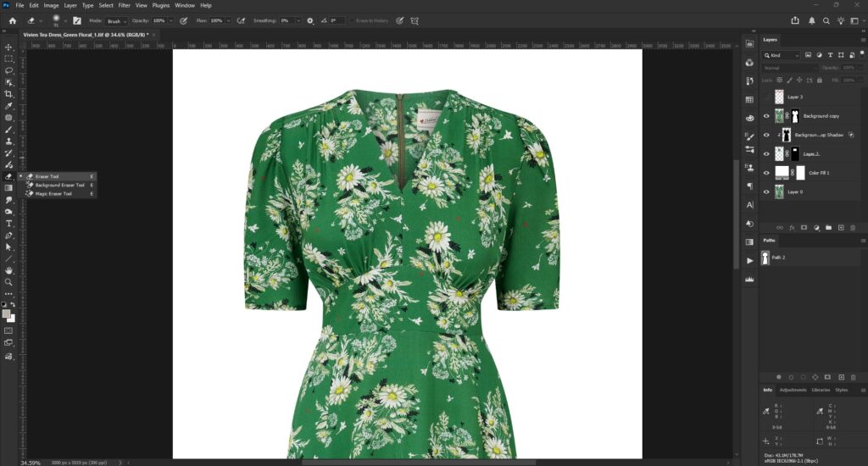Select the Move tool

tap(8, 47)
